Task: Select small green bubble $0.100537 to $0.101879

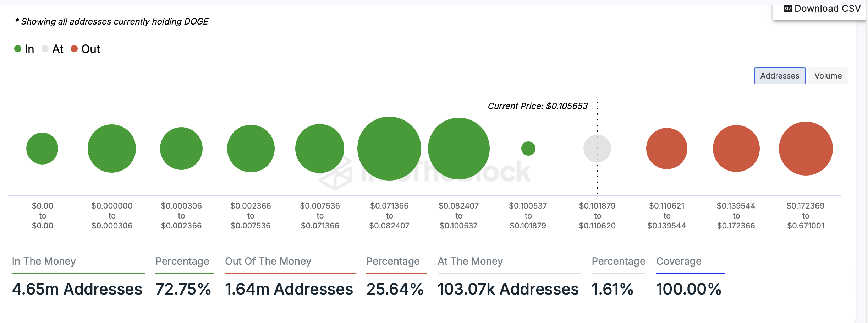Action: point(528,149)
